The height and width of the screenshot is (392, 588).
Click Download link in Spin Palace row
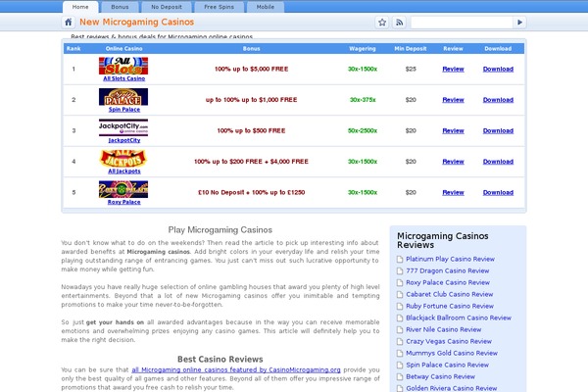498,100
